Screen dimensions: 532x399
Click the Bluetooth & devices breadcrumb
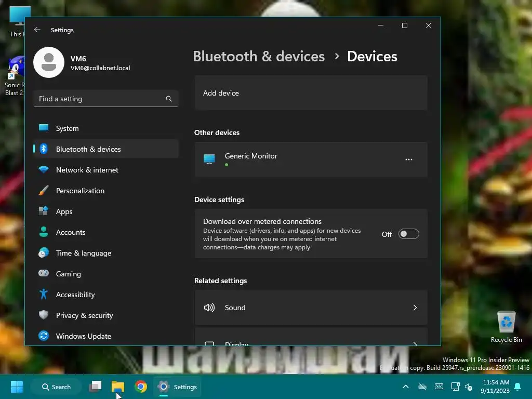tap(259, 56)
